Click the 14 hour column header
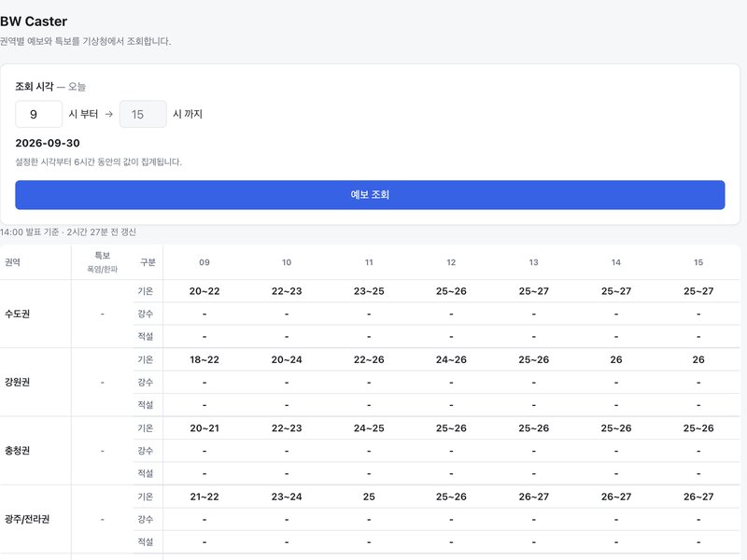This screenshot has height=560, width=747. coord(616,262)
